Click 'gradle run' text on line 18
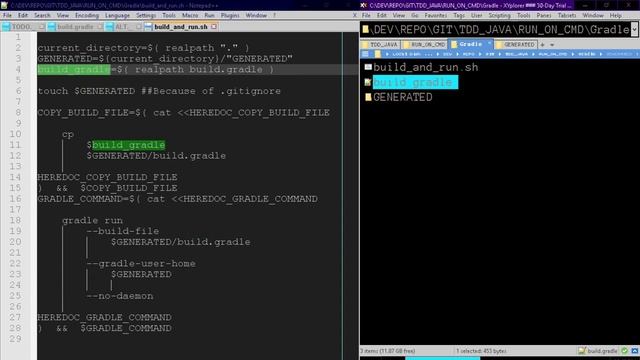Screen dimensions: 640x360 tap(92, 220)
